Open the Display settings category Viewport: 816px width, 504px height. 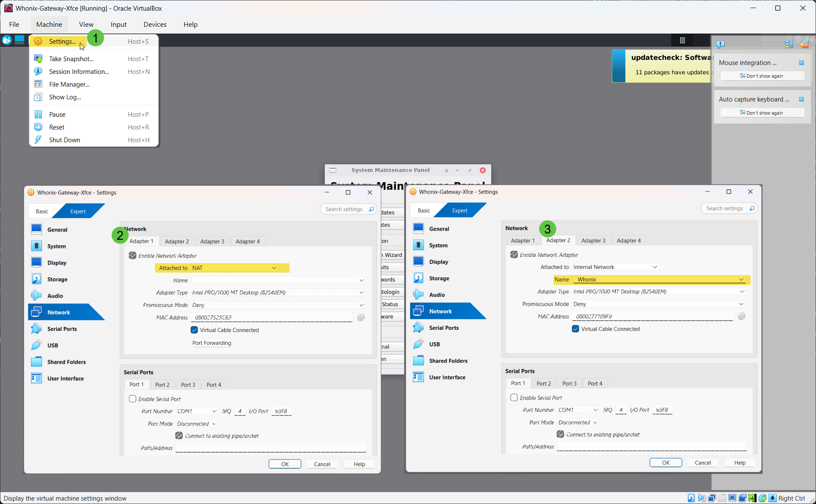pyautogui.click(x=37, y=262)
